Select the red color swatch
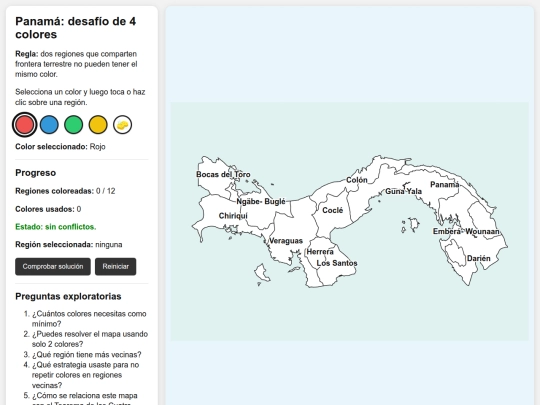 (x=24, y=125)
